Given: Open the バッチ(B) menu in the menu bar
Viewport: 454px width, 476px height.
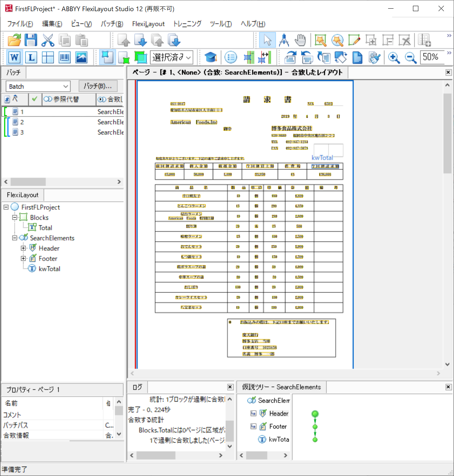Looking at the screenshot, I should point(112,24).
